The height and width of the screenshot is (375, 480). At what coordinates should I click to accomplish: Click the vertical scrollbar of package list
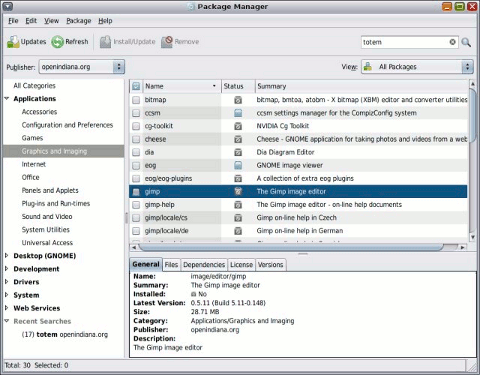coord(472,115)
